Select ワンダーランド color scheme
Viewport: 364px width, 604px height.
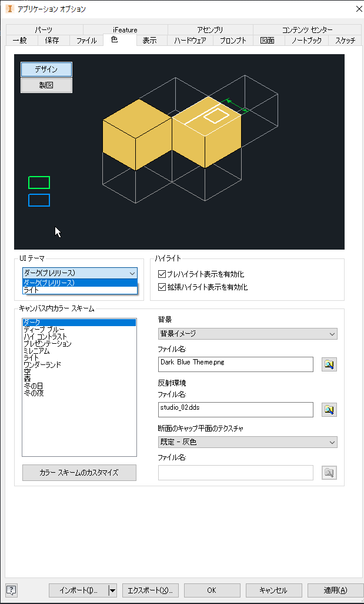pos(79,364)
